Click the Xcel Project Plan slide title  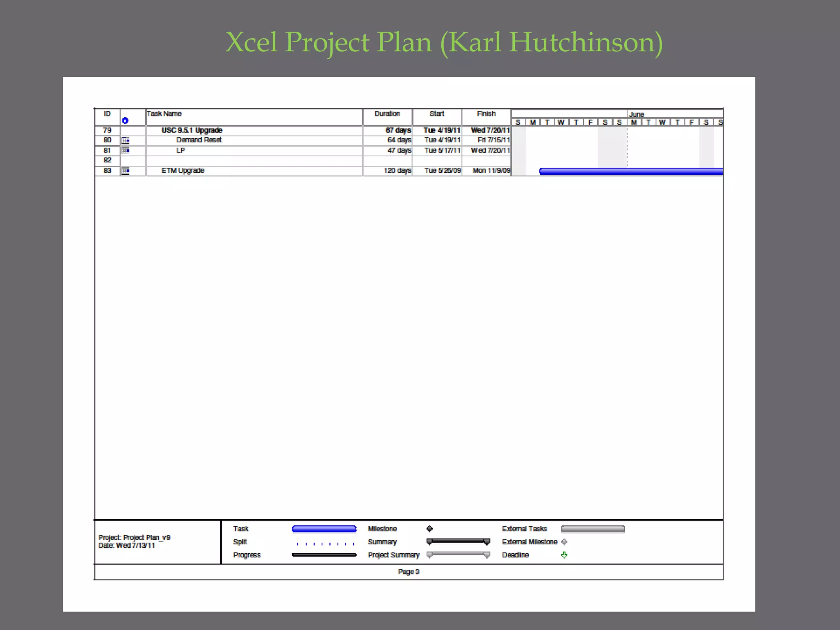pyautogui.click(x=444, y=42)
